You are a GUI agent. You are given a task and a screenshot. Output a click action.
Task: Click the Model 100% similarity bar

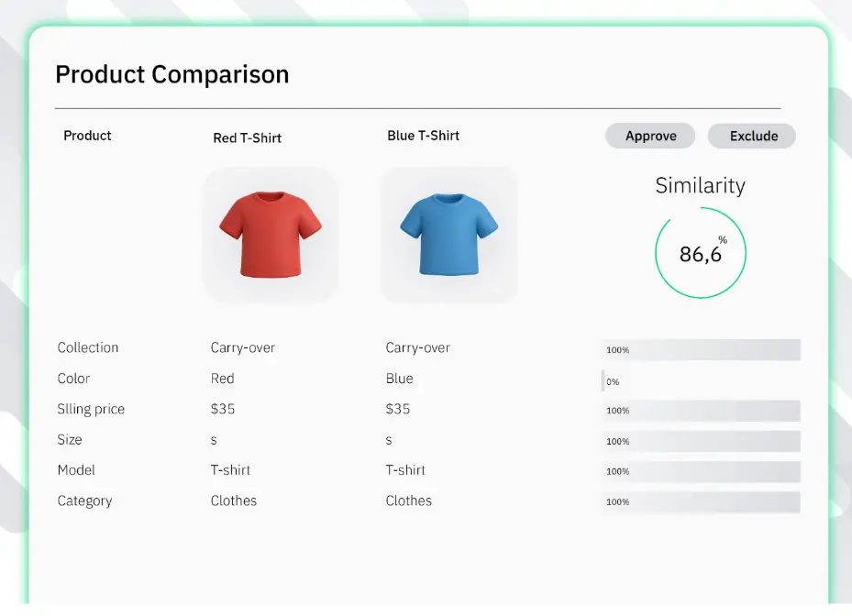pos(701,471)
